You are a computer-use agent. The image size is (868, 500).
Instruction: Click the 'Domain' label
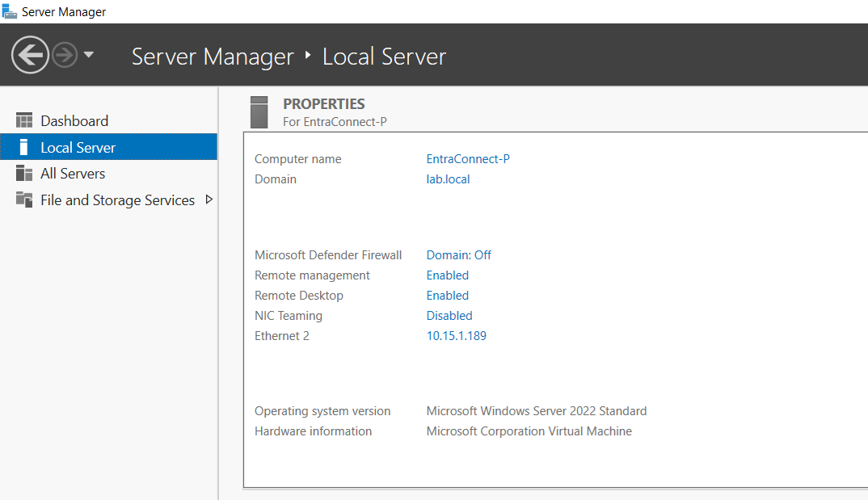tap(275, 179)
